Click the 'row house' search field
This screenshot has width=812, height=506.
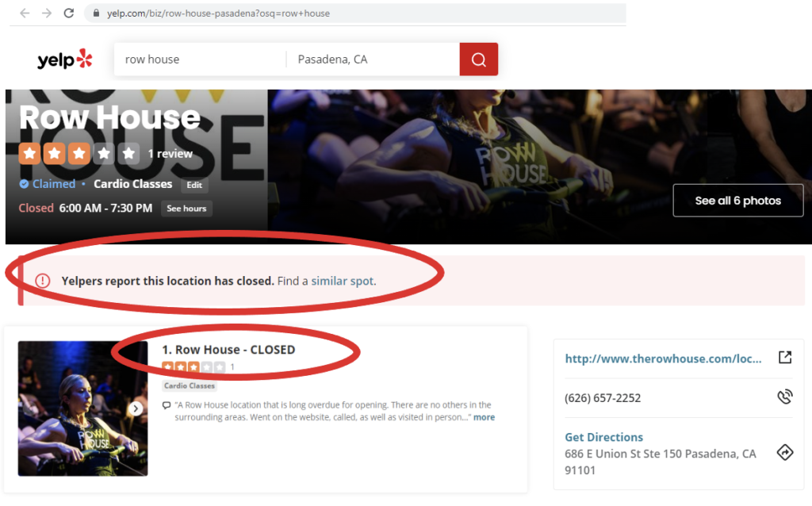pos(200,59)
